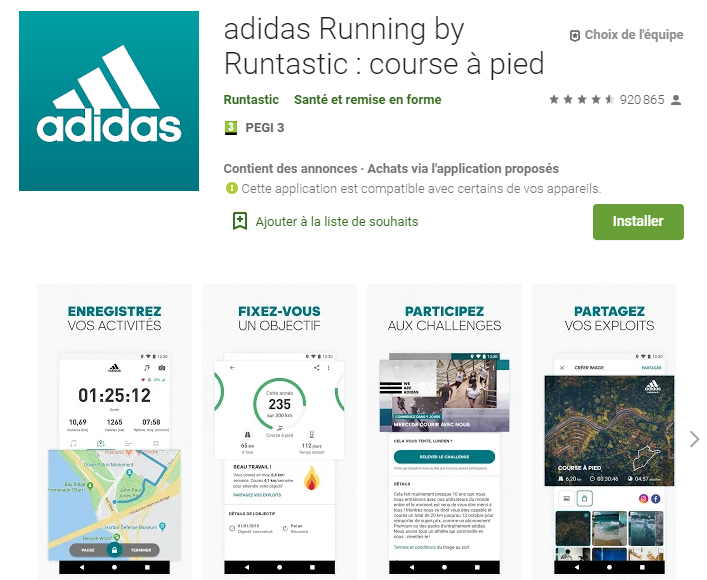Image resolution: width=707 pixels, height=580 pixels.
Task: Click the adidas app logo icon
Action: pos(109,101)
